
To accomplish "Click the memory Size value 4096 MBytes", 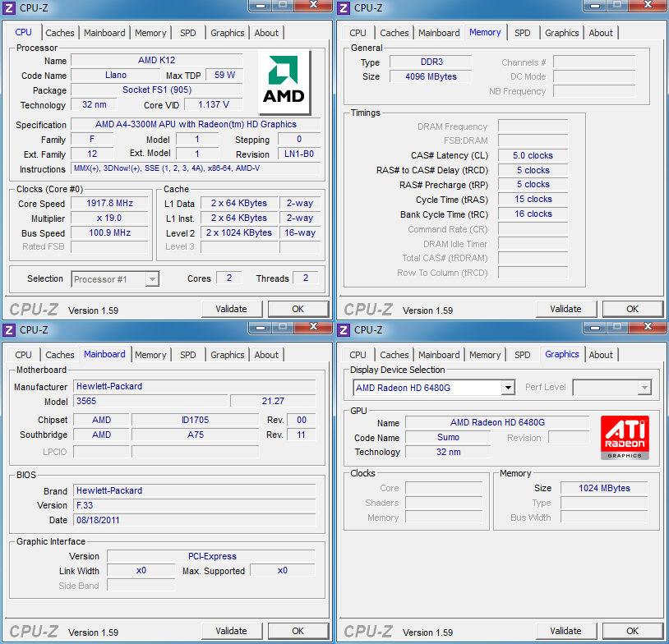I will point(431,76).
